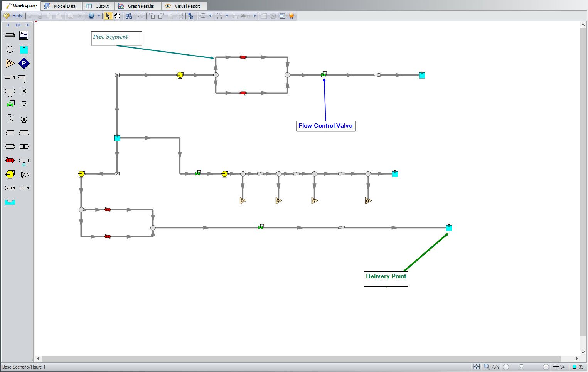Click the zoom slider handle
588x372 pixels.
(x=521, y=367)
